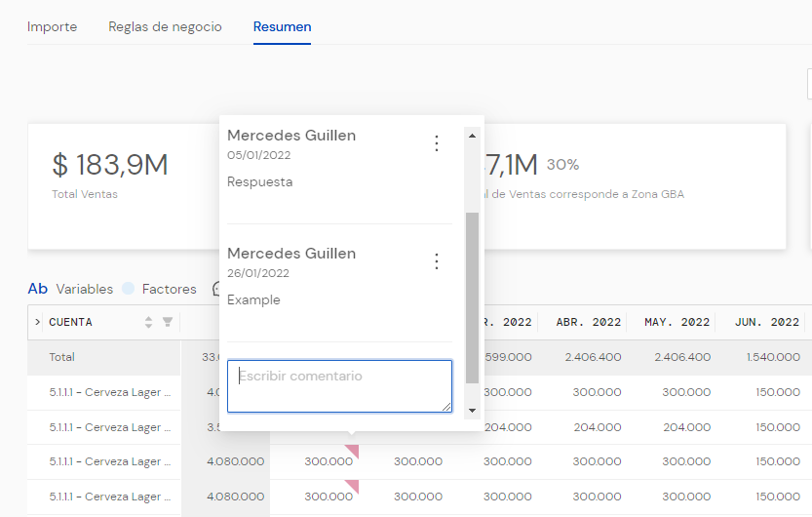This screenshot has width=812, height=517.
Task: Click the comment popup scroll up arrow
Action: 472,136
